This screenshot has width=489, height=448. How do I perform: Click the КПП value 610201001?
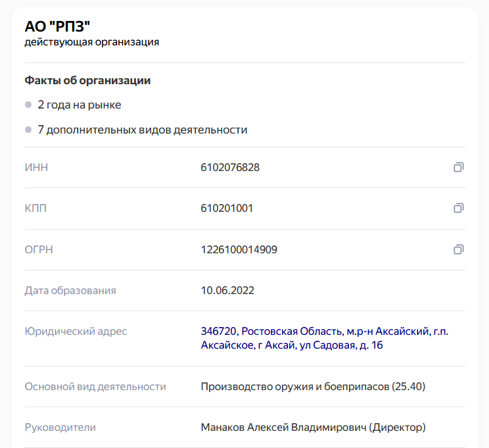[x=227, y=209]
